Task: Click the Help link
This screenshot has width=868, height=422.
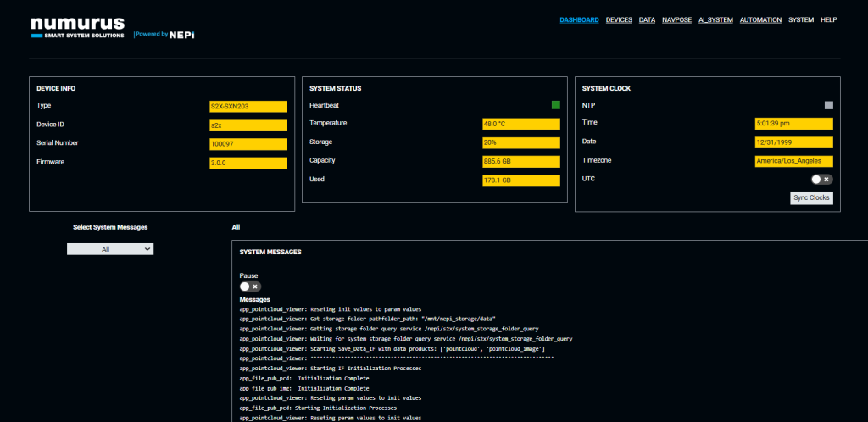Action: click(828, 19)
